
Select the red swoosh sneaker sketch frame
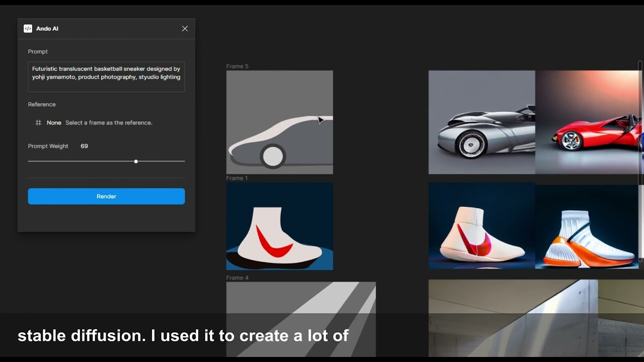point(279,226)
